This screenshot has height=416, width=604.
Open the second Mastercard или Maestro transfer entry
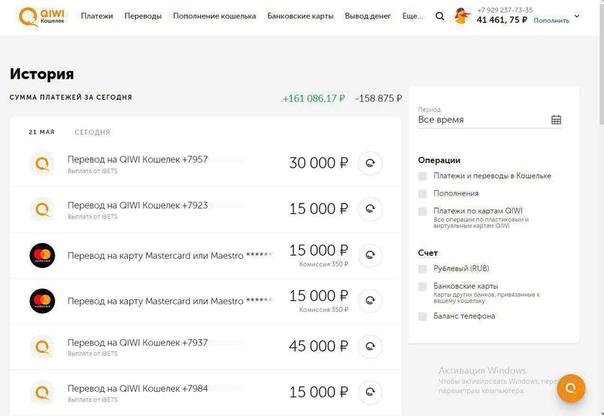pyautogui.click(x=170, y=301)
